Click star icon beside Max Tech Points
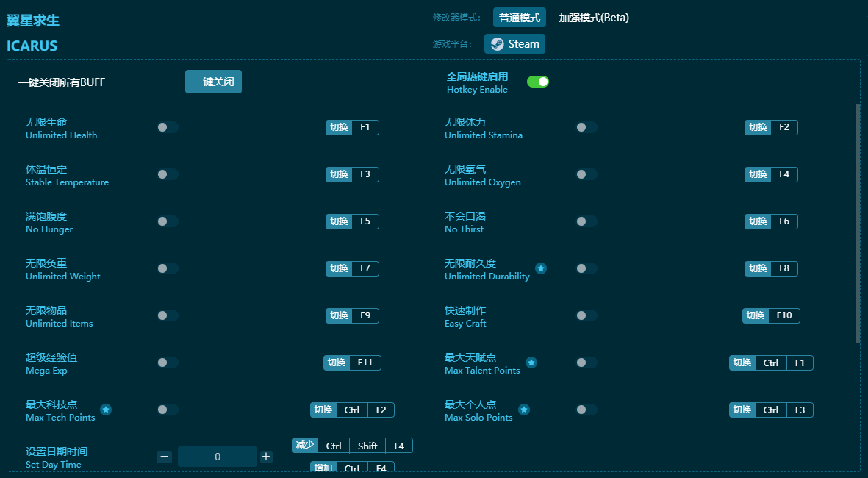The width and height of the screenshot is (868, 478). tap(106, 410)
